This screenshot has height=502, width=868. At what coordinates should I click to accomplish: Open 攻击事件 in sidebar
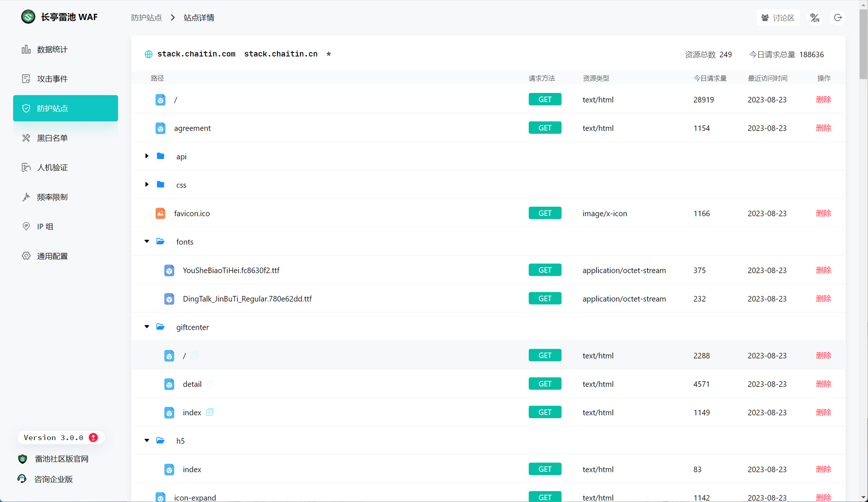tap(52, 79)
